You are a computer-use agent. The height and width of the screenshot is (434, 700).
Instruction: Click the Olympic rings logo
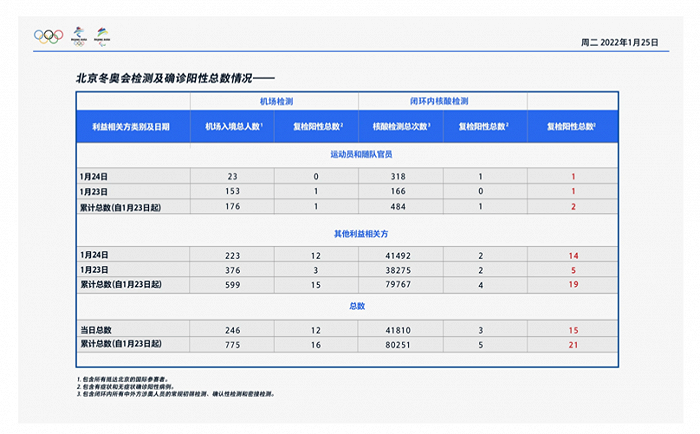[x=49, y=36]
